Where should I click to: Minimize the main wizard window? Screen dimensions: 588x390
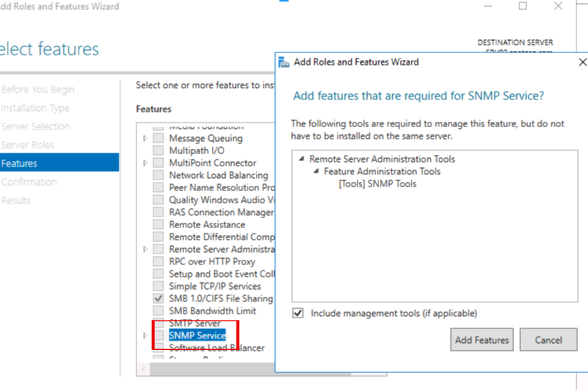coord(488,6)
